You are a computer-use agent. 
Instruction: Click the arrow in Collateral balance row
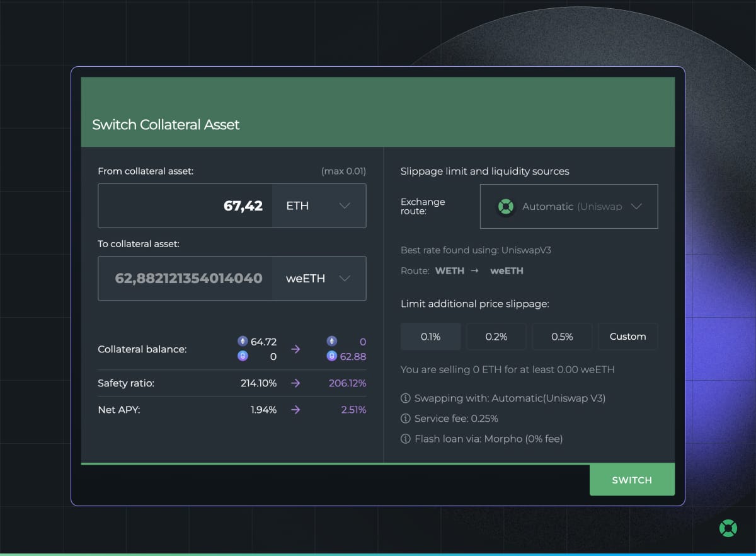295,349
